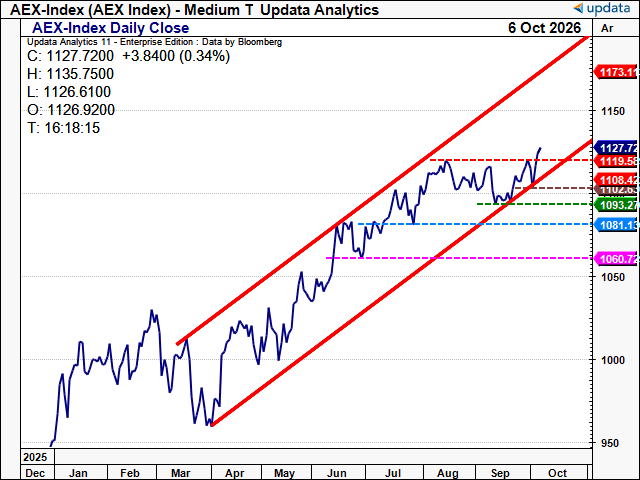Viewport: 640px width, 480px height.
Task: Click the Ar scale label
Action: pyautogui.click(x=607, y=28)
